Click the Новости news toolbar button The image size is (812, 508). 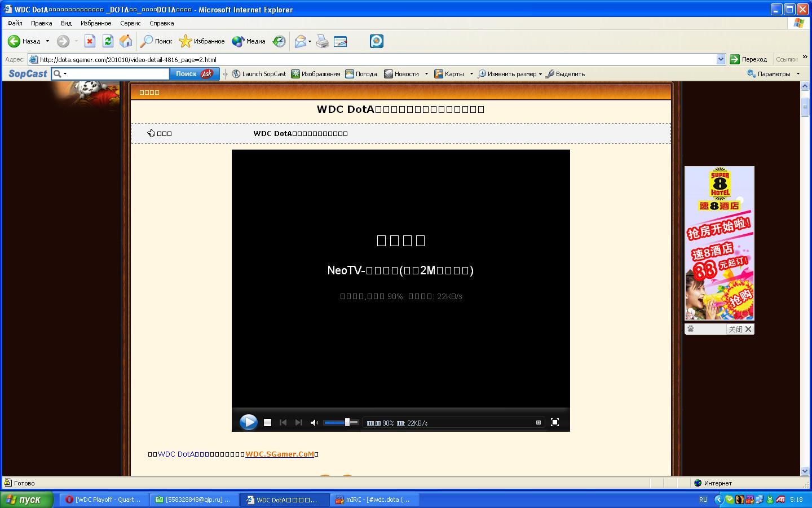coord(401,74)
